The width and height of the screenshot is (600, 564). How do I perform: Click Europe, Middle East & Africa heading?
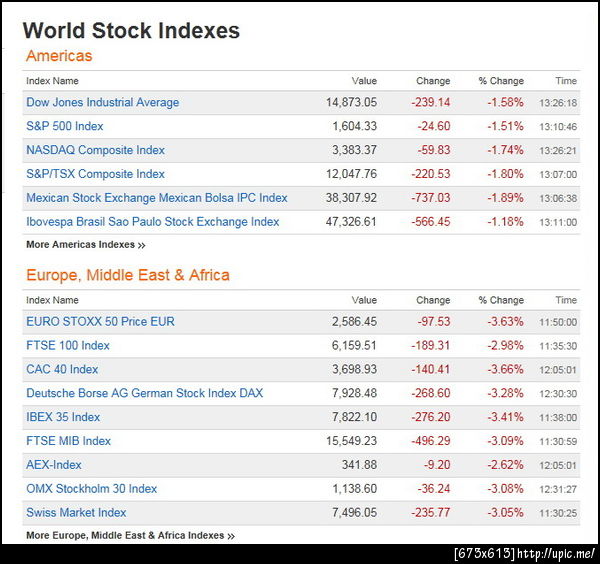[128, 275]
